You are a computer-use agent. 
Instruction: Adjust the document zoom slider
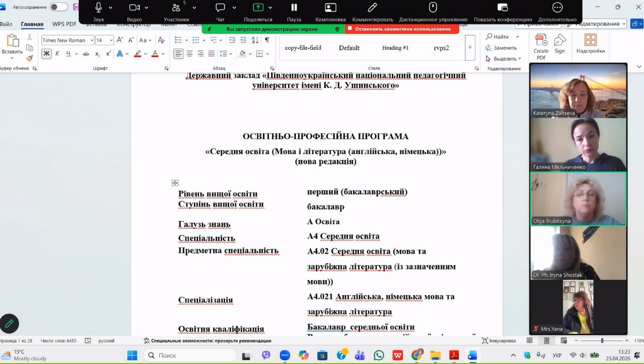point(602,341)
